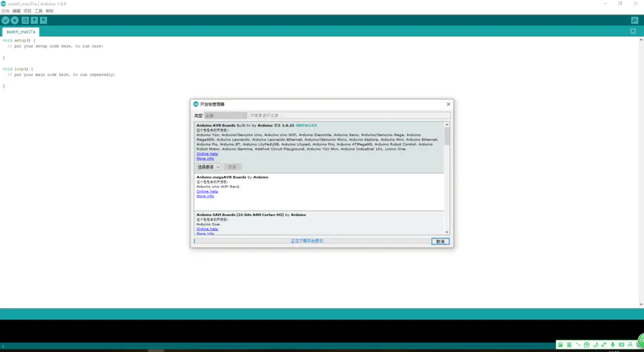Click the search filter field in Boards Manager
The image size is (644, 352).
349,115
